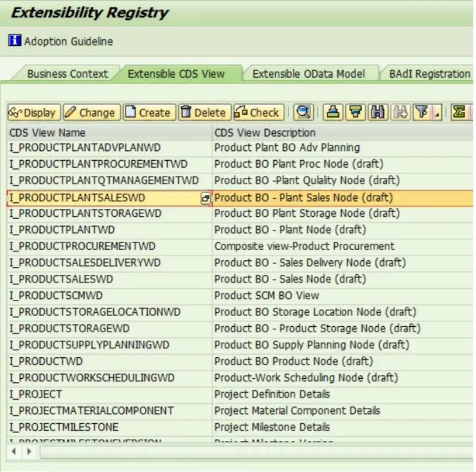Click the Display button
Viewport: 476px width, 472px height.
click(x=34, y=113)
